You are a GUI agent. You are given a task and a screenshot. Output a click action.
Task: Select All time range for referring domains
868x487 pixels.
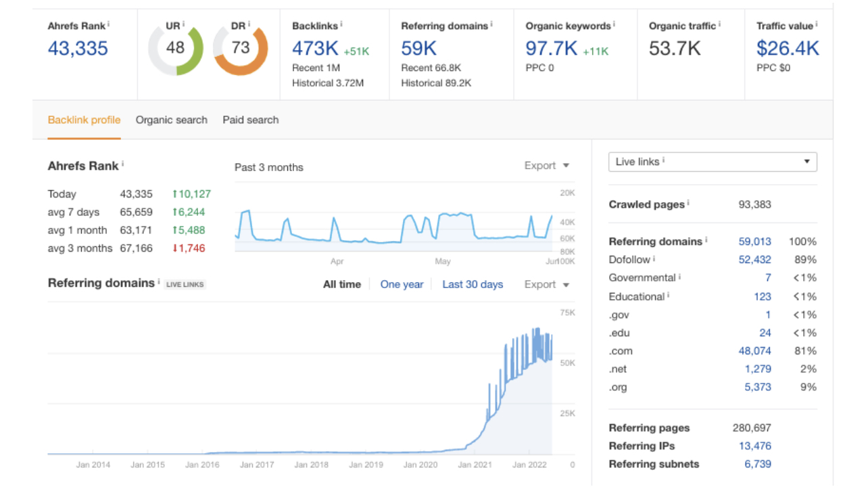(342, 285)
